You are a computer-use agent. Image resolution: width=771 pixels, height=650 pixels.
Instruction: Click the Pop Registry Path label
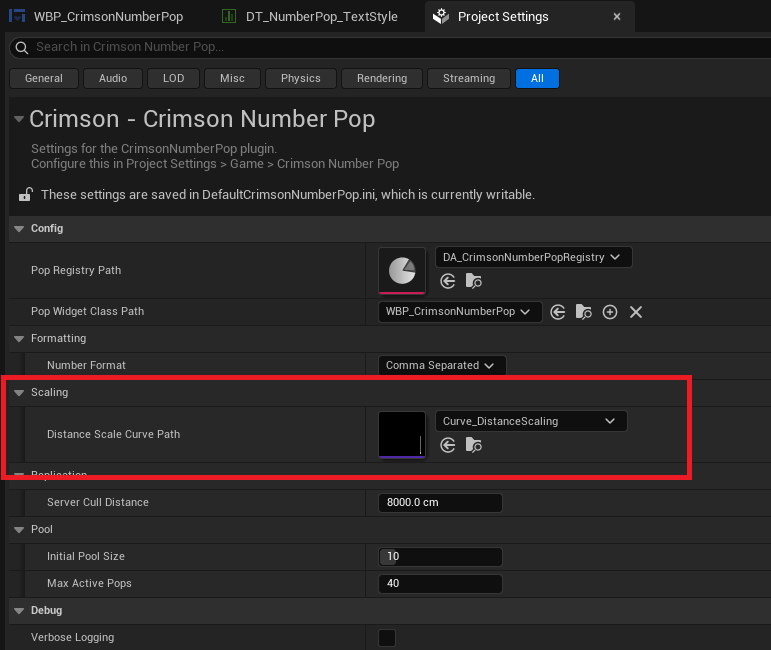76,270
